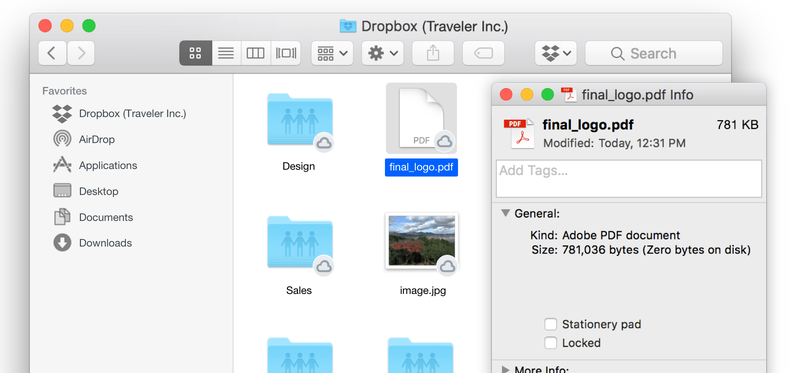Click the Size: 781,036 bytes value
Screen dimensions: 800x373
(656, 250)
